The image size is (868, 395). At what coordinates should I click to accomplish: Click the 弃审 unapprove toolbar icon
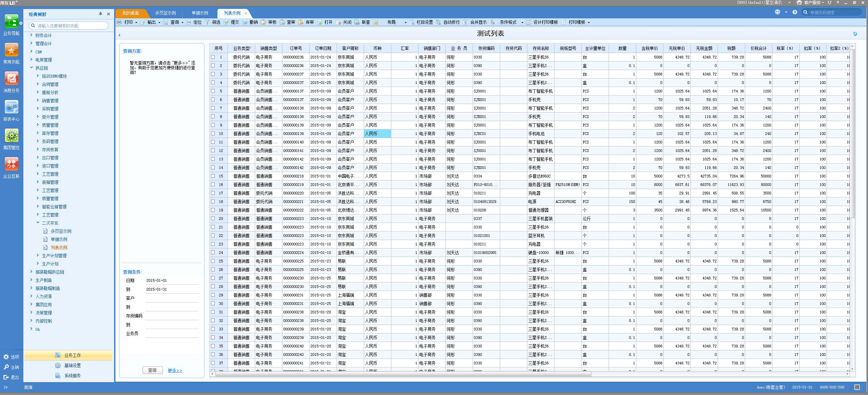tap(301, 22)
